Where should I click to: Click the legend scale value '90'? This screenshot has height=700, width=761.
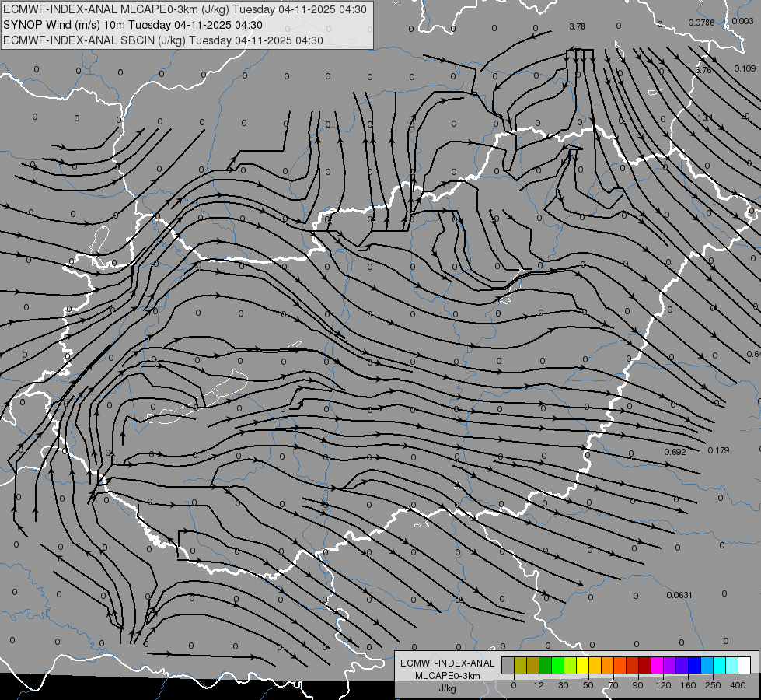coord(637,685)
